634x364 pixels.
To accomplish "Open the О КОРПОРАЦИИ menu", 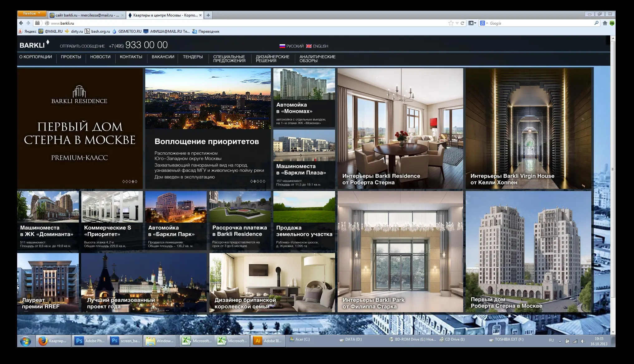I will 36,57.
